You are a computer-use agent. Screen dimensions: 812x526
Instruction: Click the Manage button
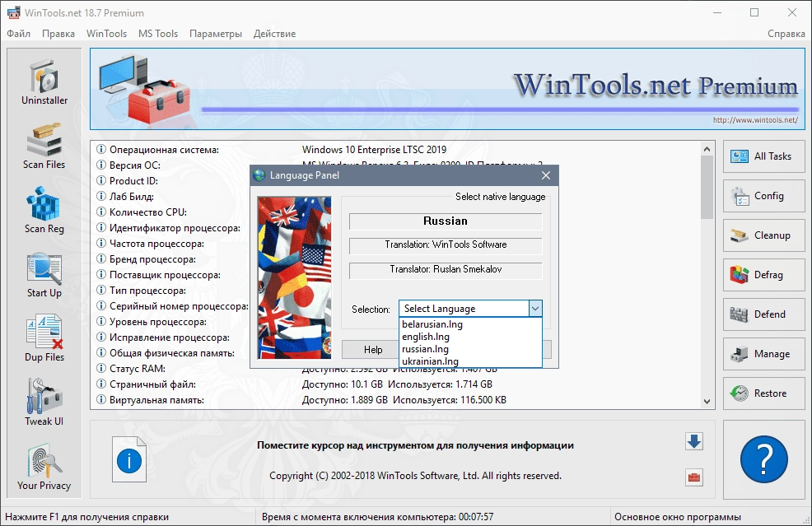click(764, 354)
